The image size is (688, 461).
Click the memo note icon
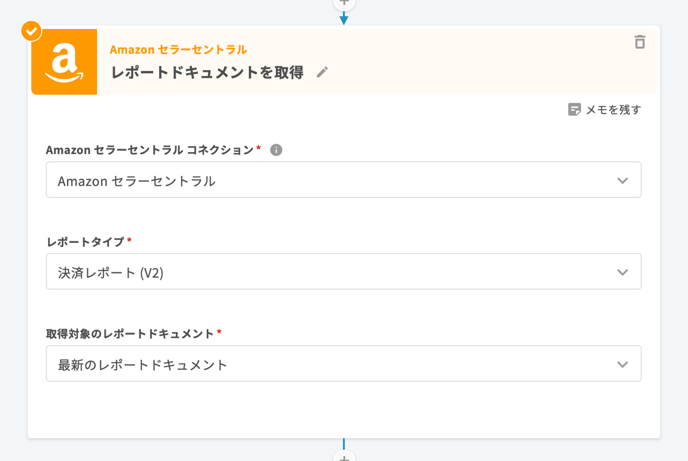[x=574, y=109]
